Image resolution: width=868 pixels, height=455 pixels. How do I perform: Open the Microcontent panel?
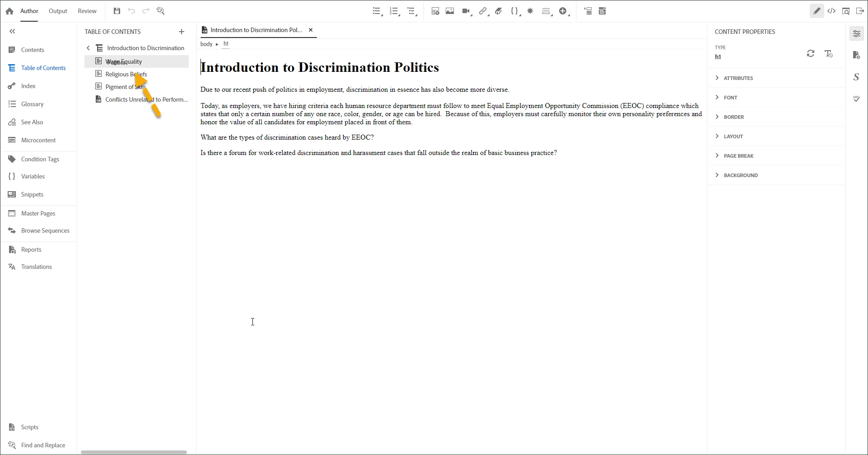38,140
